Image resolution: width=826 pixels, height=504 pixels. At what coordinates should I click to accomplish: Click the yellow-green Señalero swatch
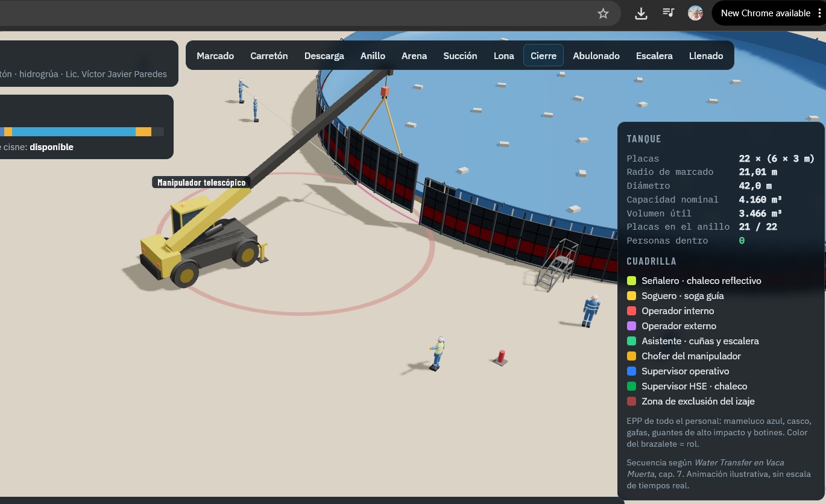[631, 280]
